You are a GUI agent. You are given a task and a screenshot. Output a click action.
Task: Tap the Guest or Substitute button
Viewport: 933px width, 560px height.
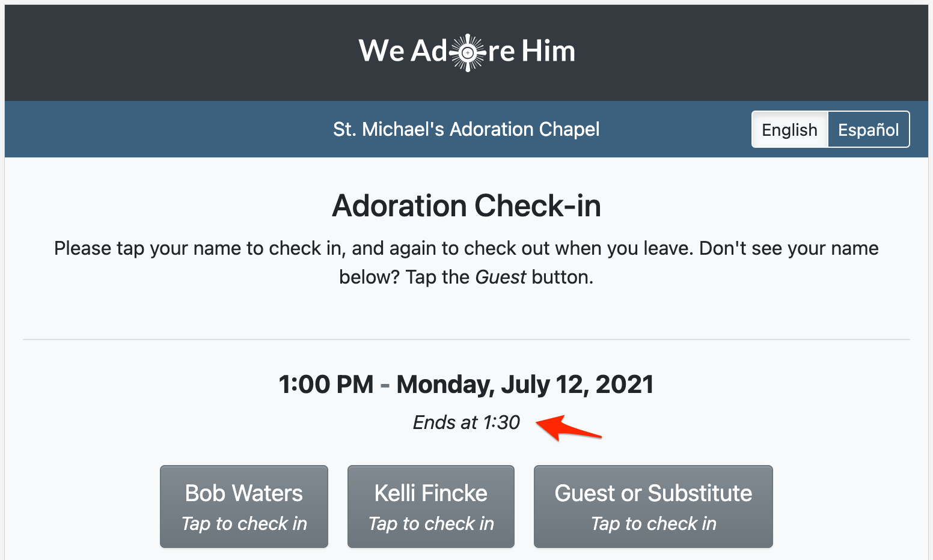pos(653,507)
